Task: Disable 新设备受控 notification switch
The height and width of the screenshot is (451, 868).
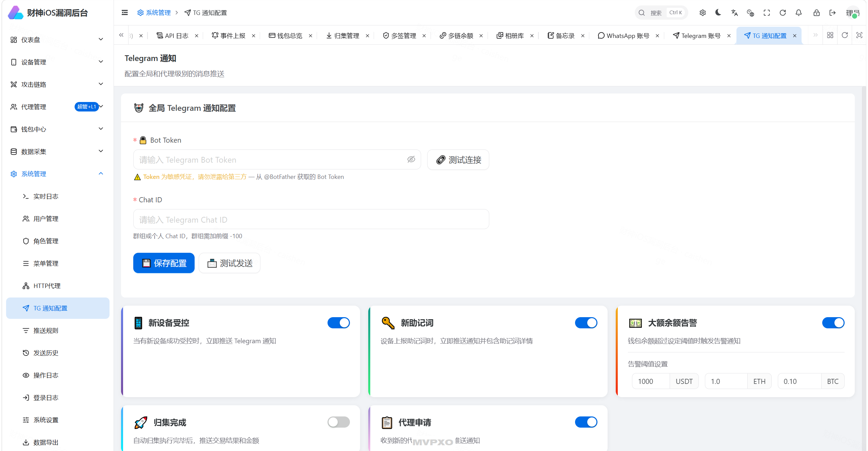Action: pyautogui.click(x=338, y=323)
